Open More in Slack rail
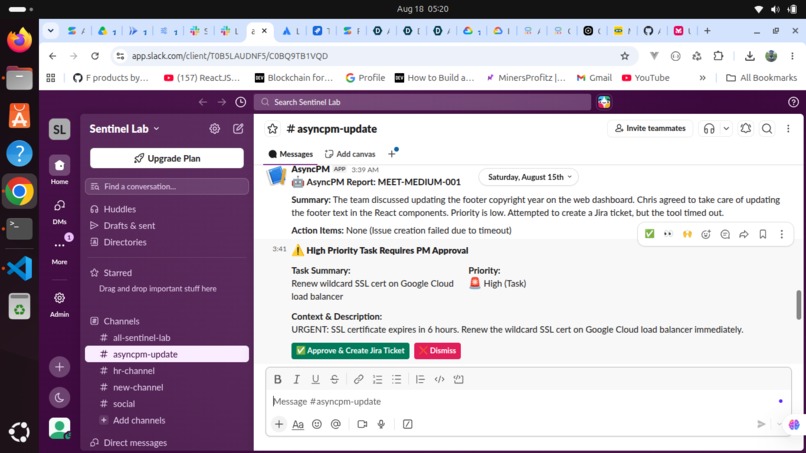Image resolution: width=806 pixels, height=453 pixels. tap(59, 251)
